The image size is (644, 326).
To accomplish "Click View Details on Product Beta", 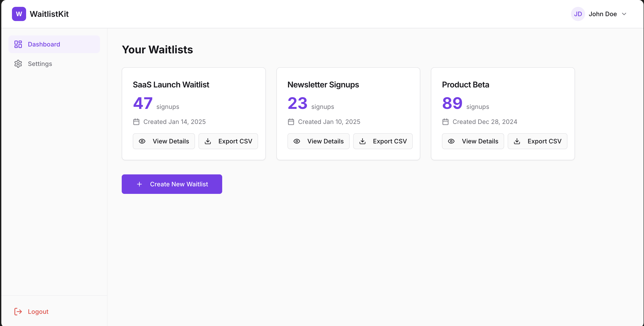I will 473,141.
